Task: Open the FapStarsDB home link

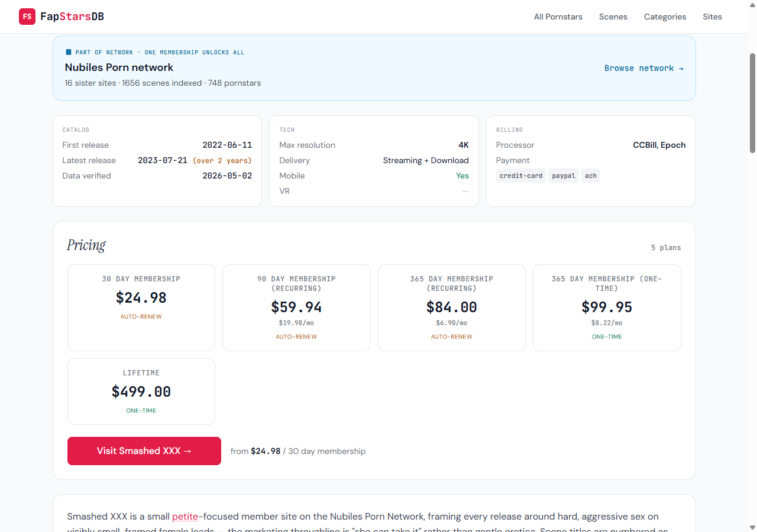Action: tap(62, 17)
